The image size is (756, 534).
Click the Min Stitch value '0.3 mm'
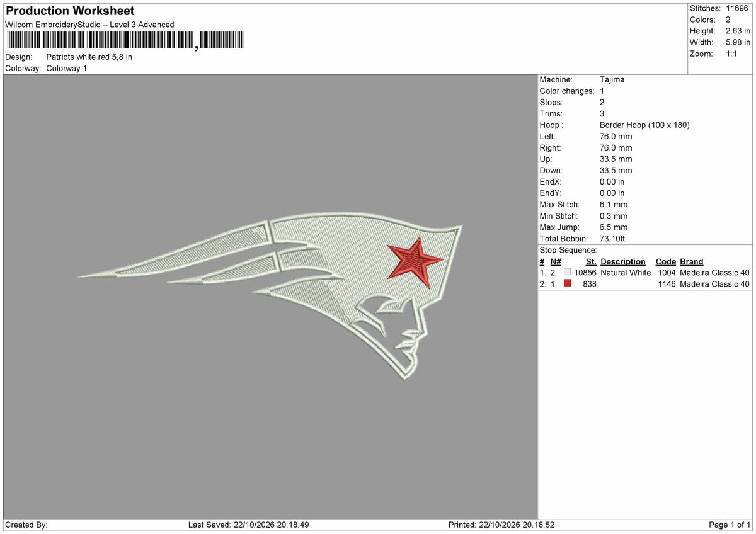tap(614, 216)
